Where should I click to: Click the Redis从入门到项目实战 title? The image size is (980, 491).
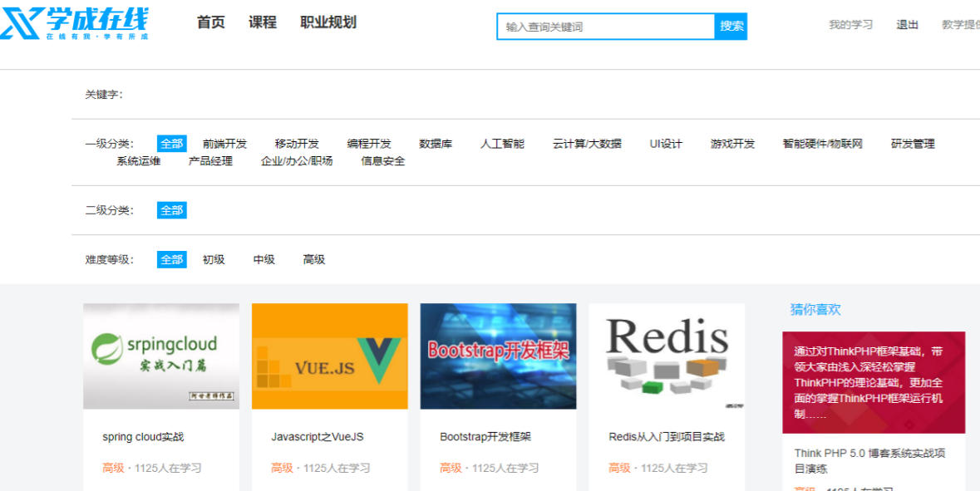tap(667, 437)
